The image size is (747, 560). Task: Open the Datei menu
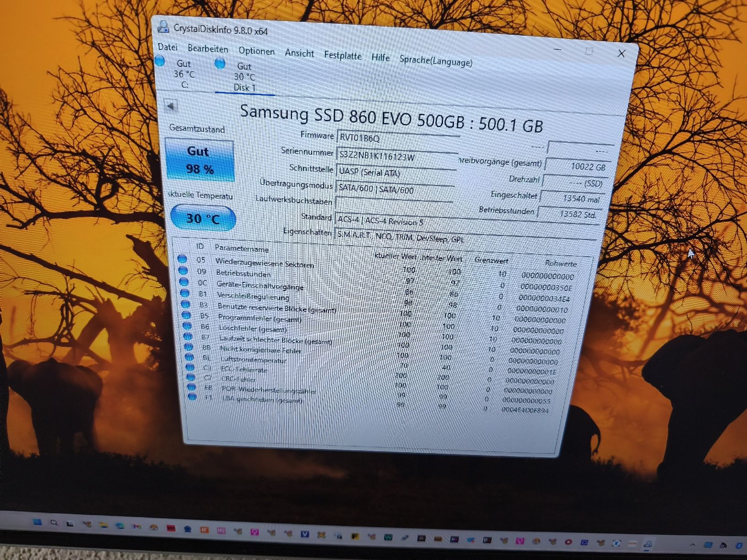point(168,47)
